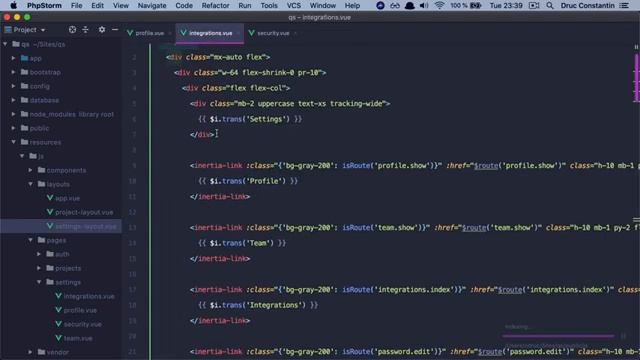The image size is (640, 360).
Task: Expand the vendor folder
Action: pyautogui.click(x=31, y=352)
